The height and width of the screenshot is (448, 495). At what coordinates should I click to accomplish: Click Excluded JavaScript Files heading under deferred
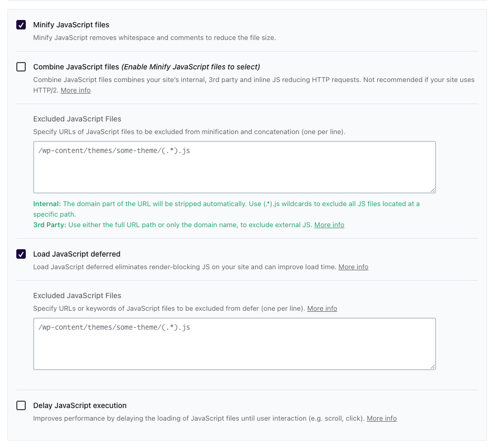(77, 296)
